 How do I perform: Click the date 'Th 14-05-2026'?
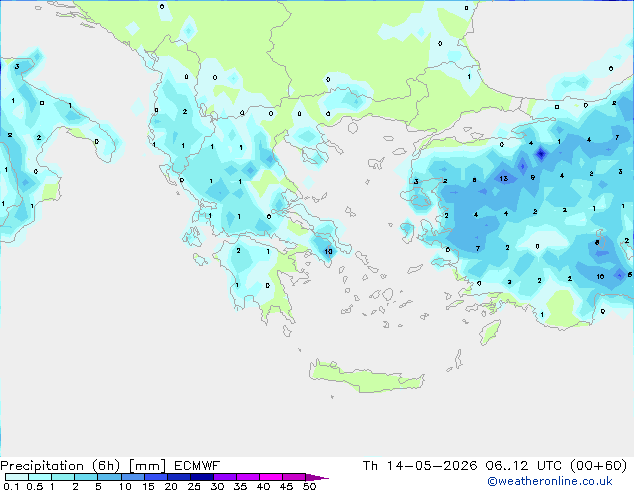click(x=420, y=466)
